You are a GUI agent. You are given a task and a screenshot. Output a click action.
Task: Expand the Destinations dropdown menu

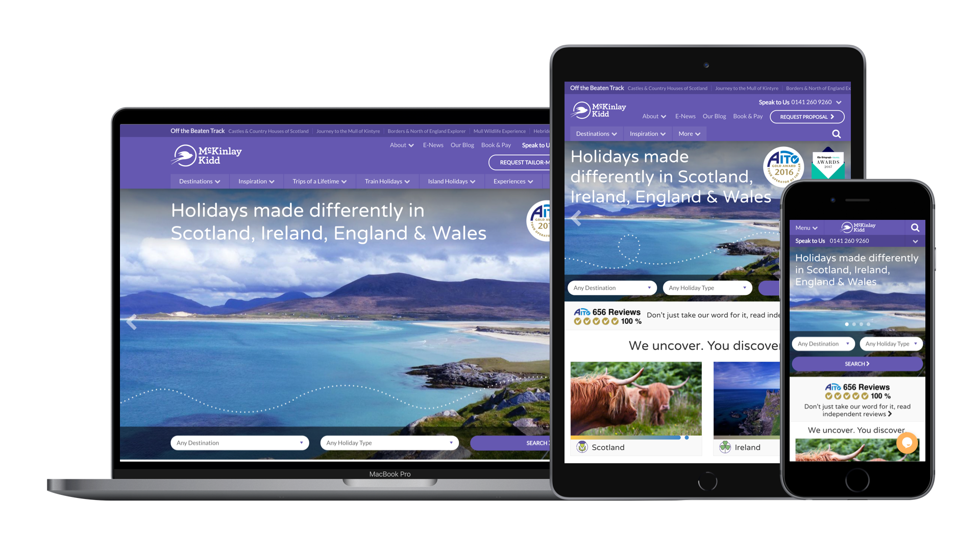[199, 180]
